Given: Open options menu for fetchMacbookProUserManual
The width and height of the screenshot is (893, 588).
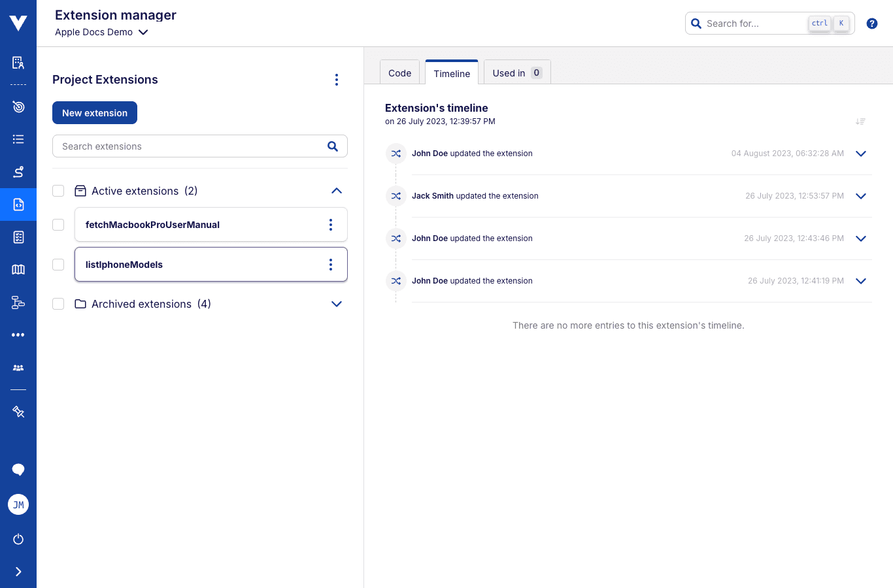Looking at the screenshot, I should pyautogui.click(x=331, y=225).
